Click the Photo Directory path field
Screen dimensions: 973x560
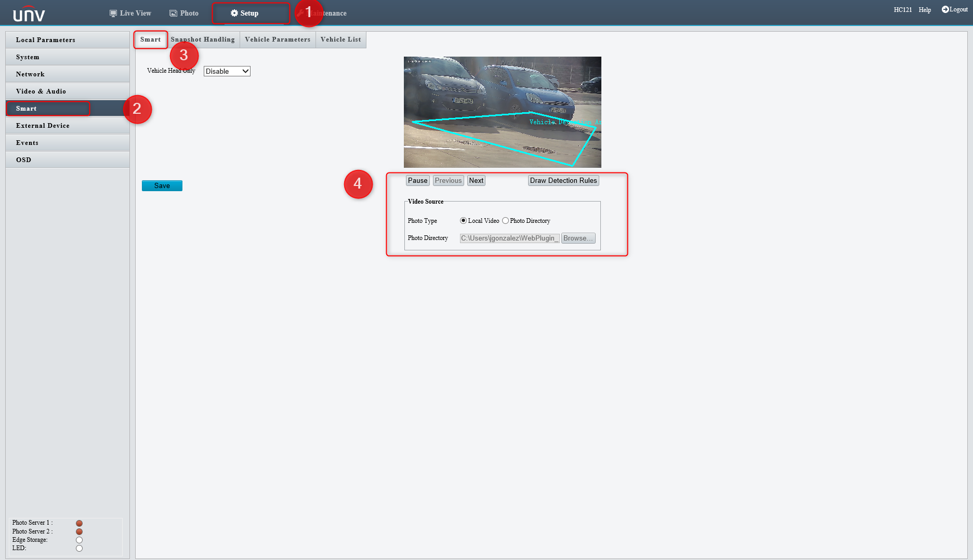509,238
